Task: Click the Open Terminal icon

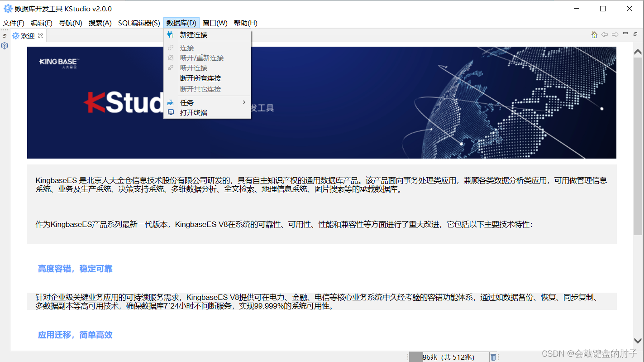Action: click(x=171, y=112)
